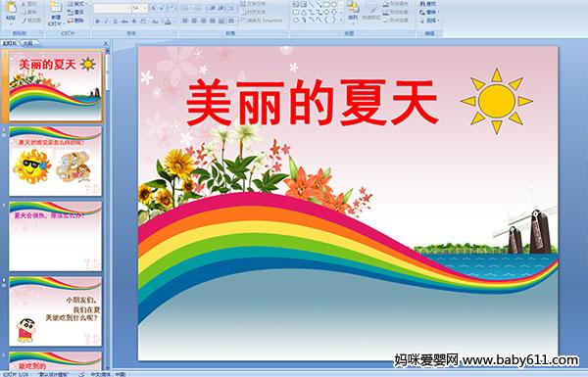The image size is (588, 377).
Task: Click the font color icon
Action: [x=168, y=22]
